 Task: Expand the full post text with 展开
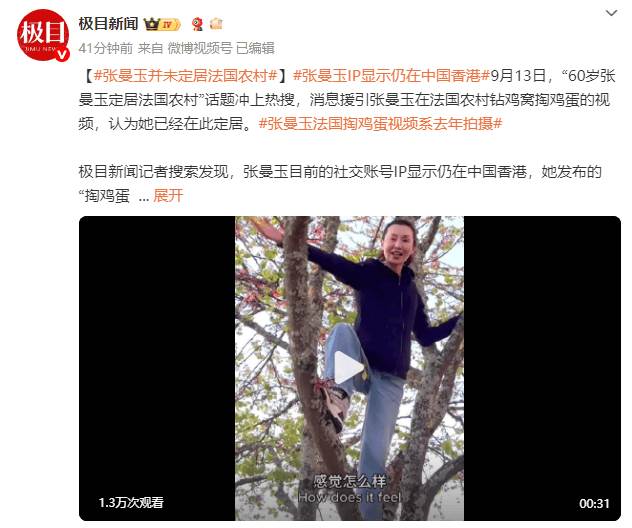tap(168, 196)
